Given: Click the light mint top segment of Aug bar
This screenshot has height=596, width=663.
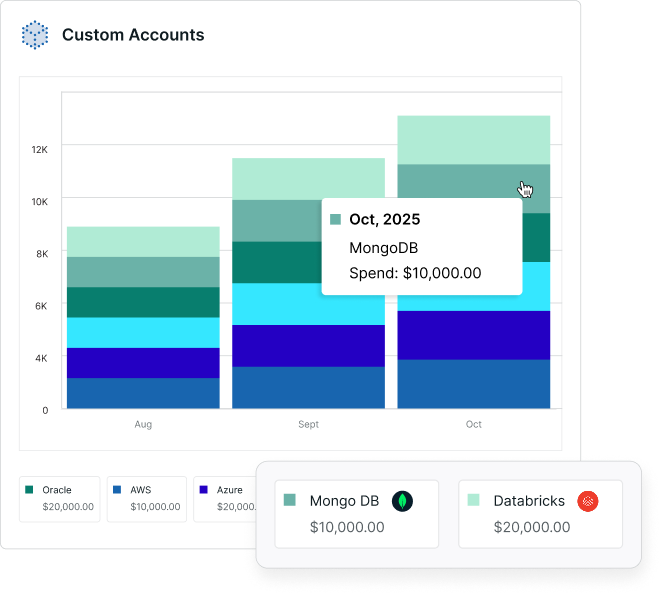Looking at the screenshot, I should point(143,241).
